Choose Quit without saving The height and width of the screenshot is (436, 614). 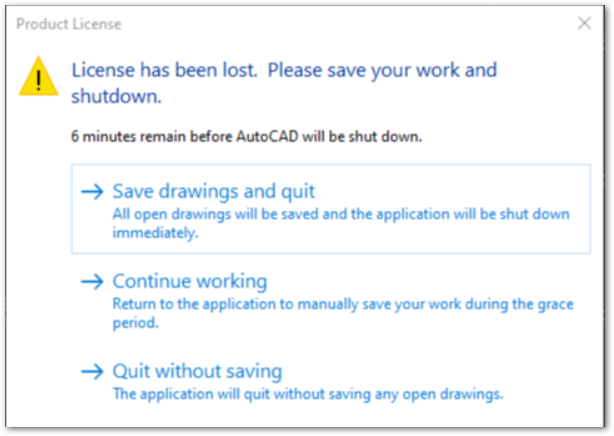coord(197,372)
